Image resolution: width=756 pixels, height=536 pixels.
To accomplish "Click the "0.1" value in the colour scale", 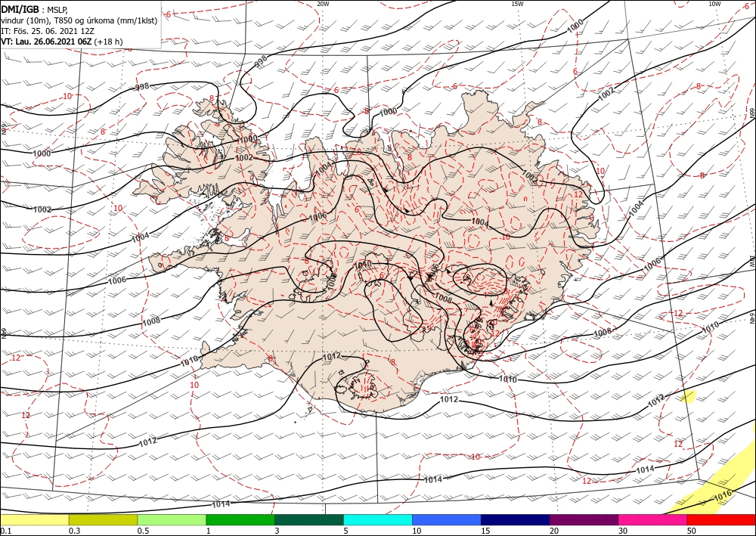I will (5, 531).
